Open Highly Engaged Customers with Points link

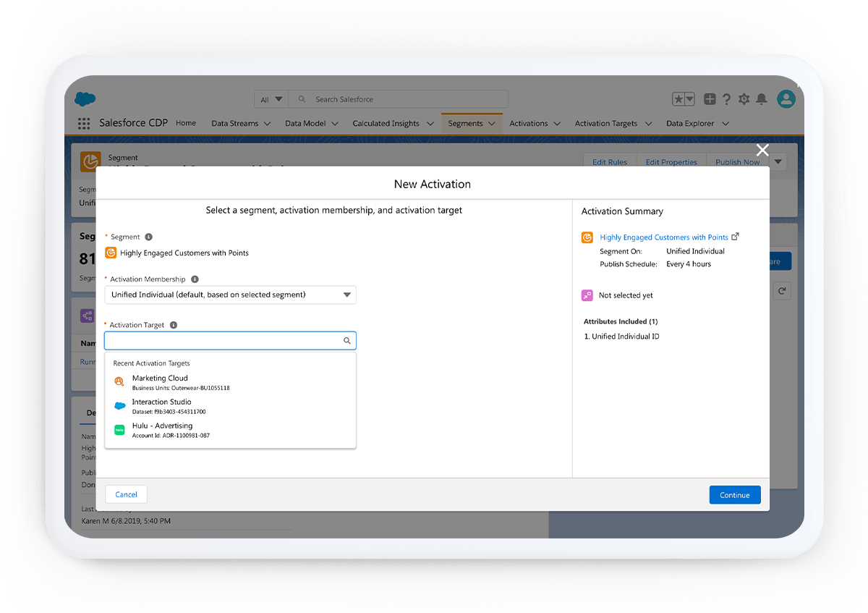(x=664, y=237)
